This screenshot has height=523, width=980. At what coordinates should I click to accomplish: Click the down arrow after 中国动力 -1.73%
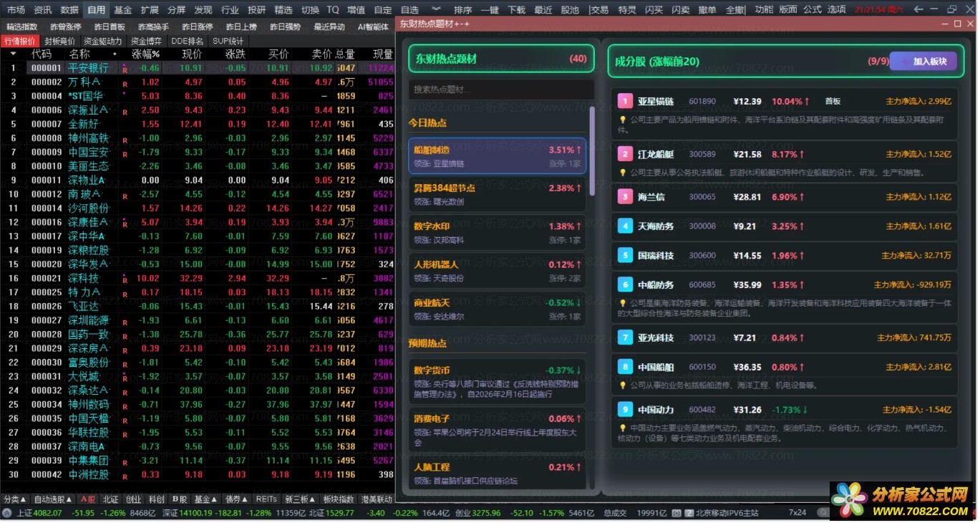click(x=805, y=410)
